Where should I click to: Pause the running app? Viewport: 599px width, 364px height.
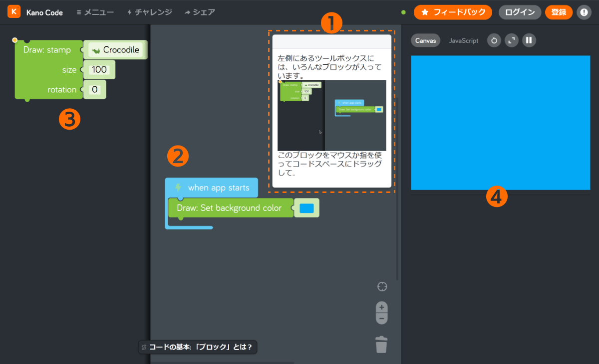point(529,40)
